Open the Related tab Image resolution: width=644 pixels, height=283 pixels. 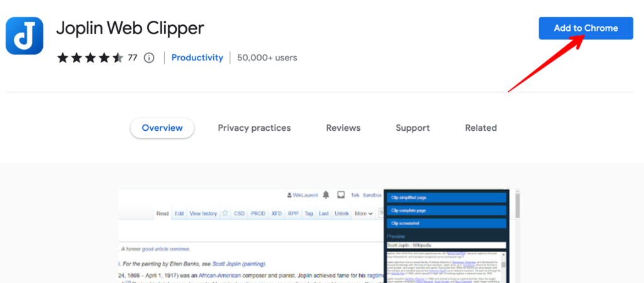click(x=481, y=128)
